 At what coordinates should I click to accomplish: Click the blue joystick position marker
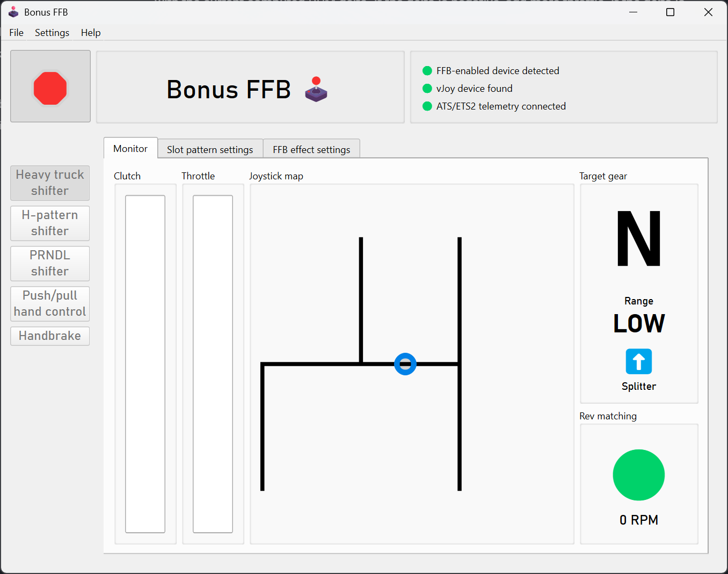405,364
